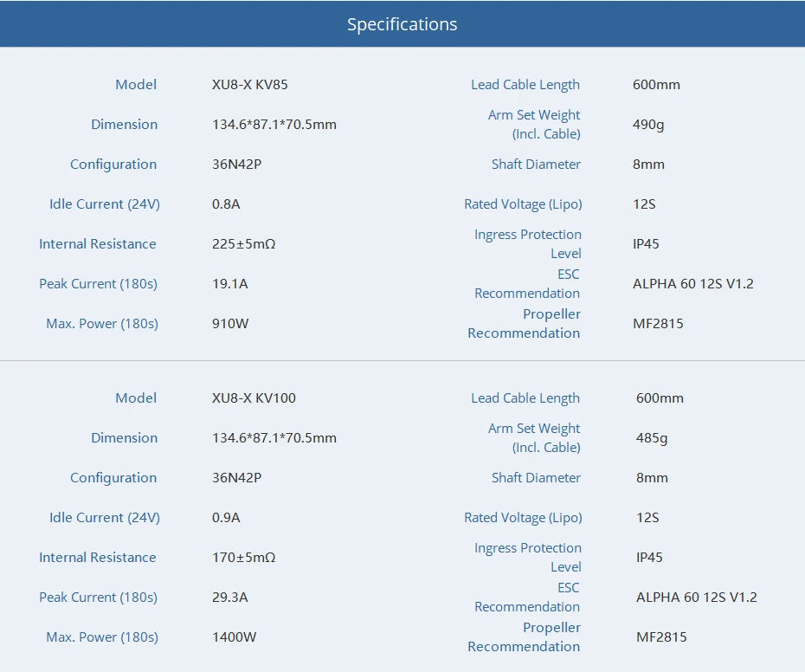This screenshot has height=672, width=805.
Task: Click the Shaft Diameter label in the KV85 section
Action: tap(536, 165)
